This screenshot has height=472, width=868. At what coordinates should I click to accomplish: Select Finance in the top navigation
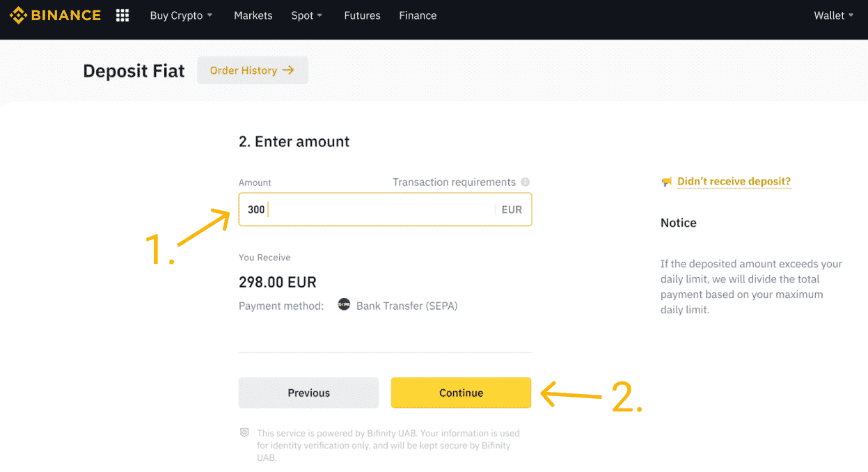pyautogui.click(x=418, y=15)
